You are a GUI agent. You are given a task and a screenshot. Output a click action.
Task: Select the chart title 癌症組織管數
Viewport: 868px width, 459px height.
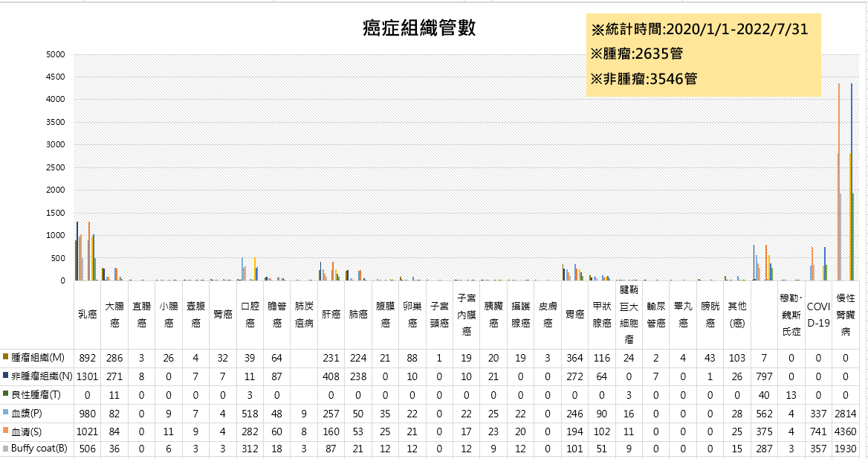[x=419, y=28]
